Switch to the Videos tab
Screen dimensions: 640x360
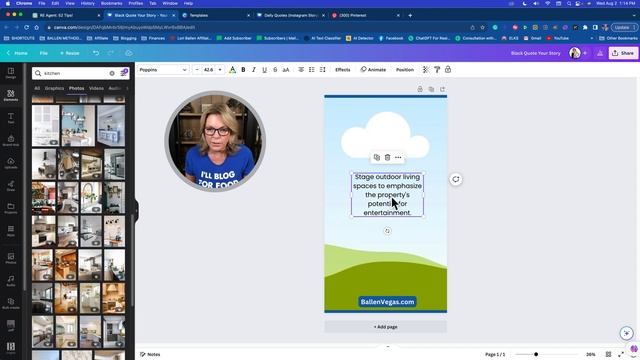[96, 88]
